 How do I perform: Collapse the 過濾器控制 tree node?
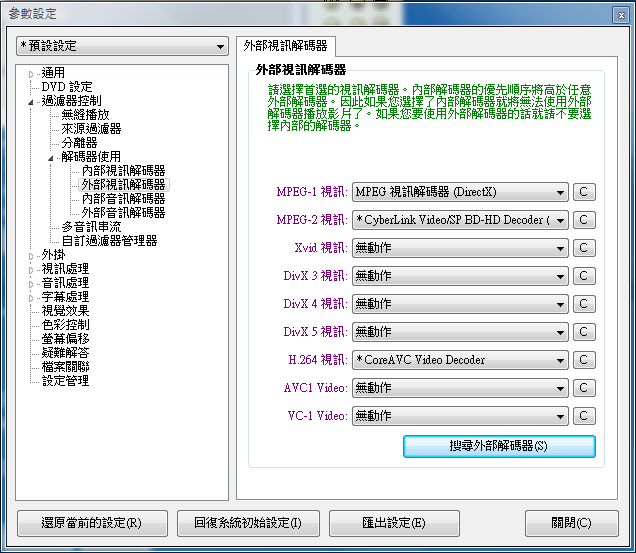pos(33,102)
